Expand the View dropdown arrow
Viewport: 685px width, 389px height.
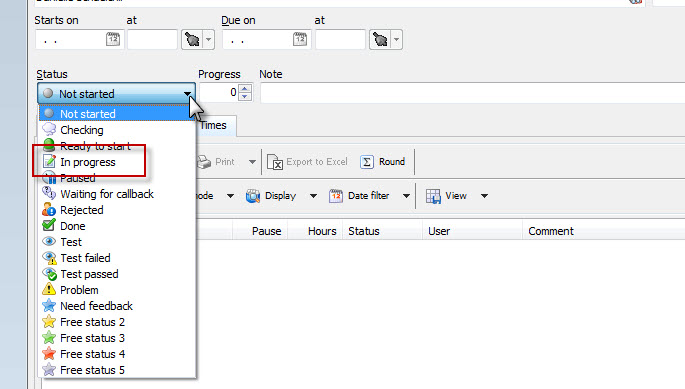pyautogui.click(x=484, y=196)
